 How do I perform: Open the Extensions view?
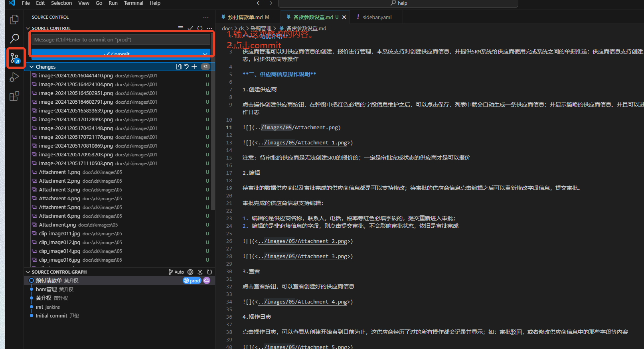click(x=14, y=96)
